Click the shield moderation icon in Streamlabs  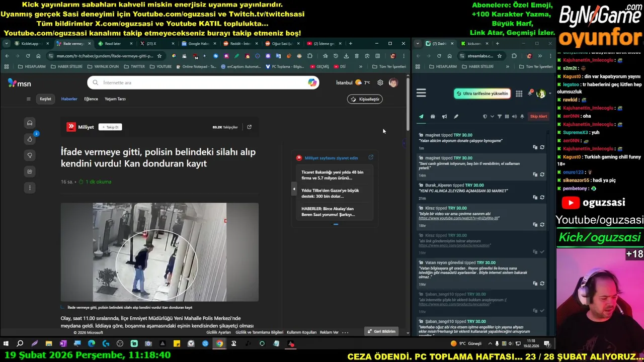[x=485, y=117]
